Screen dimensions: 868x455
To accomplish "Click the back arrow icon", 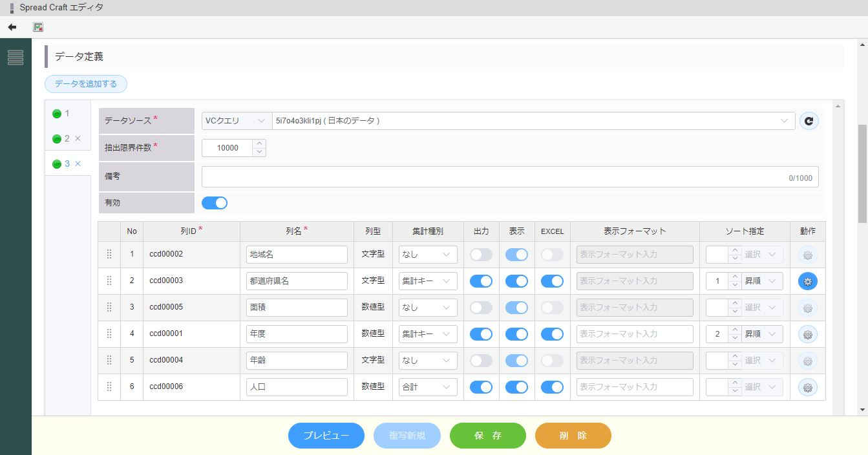I will click(12, 27).
